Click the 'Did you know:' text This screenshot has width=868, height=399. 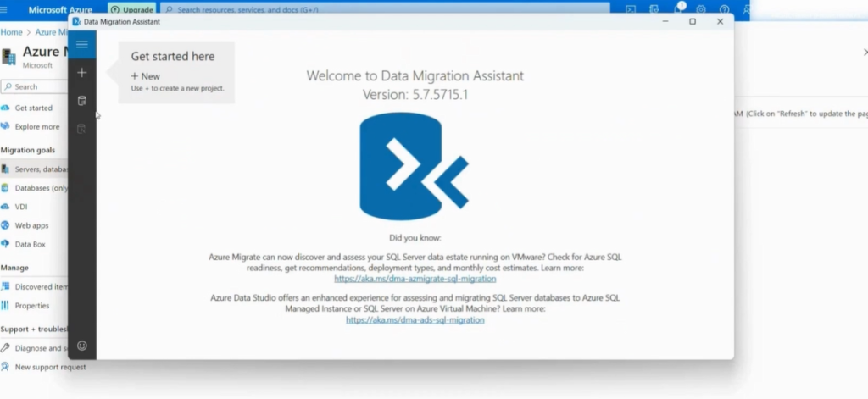pos(415,238)
